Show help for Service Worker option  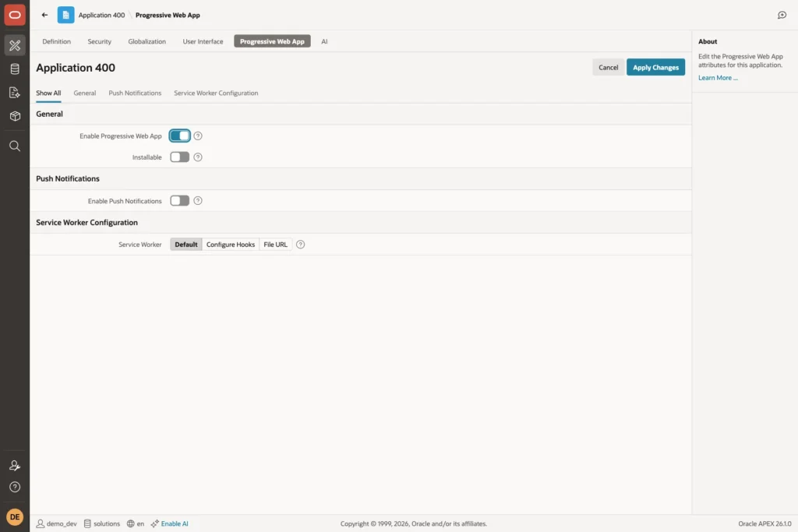click(x=300, y=245)
